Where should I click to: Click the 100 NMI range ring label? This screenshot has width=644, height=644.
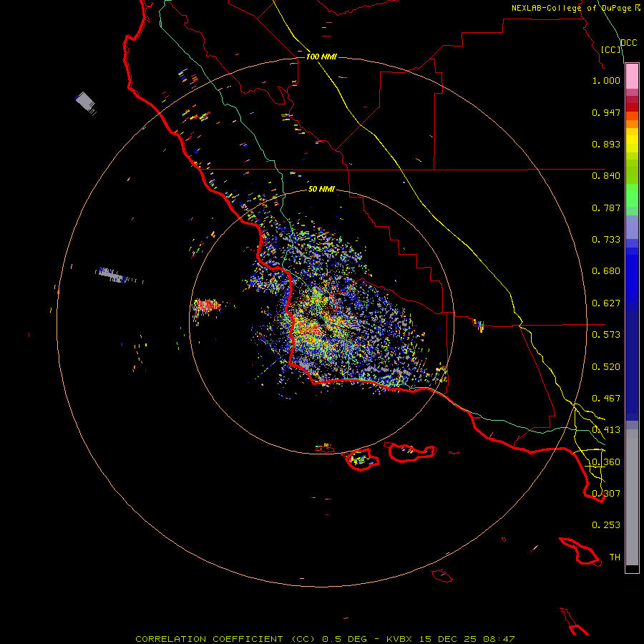click(321, 57)
